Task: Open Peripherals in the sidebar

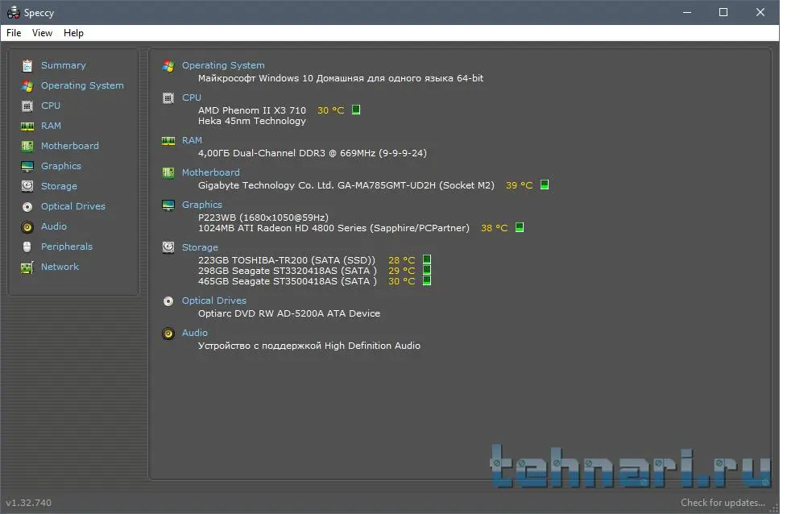Action: tap(67, 247)
